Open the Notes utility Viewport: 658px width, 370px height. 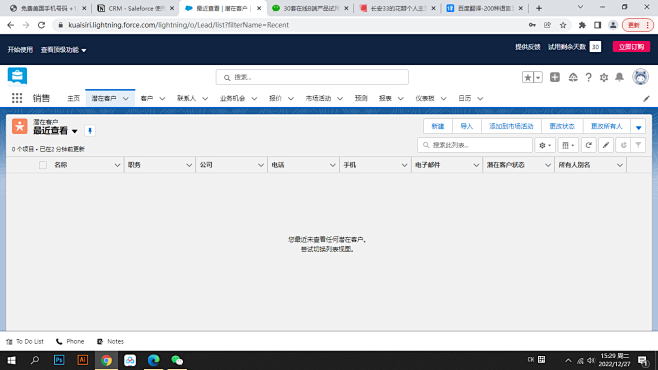click(x=110, y=341)
